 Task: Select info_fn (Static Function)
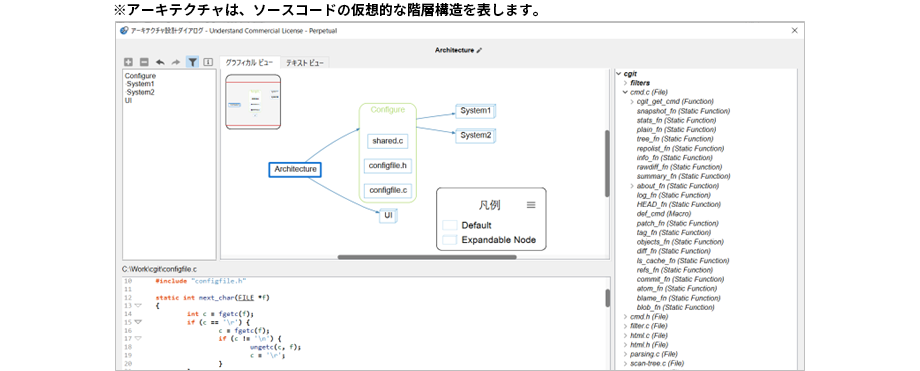tap(675, 158)
